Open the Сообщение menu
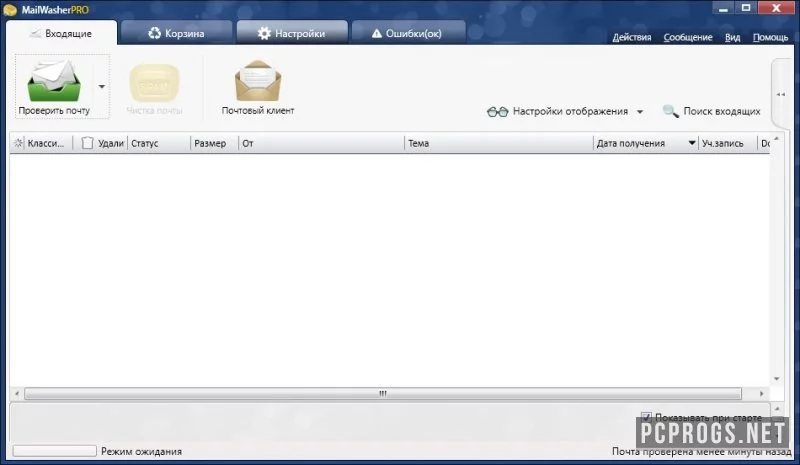 click(688, 37)
